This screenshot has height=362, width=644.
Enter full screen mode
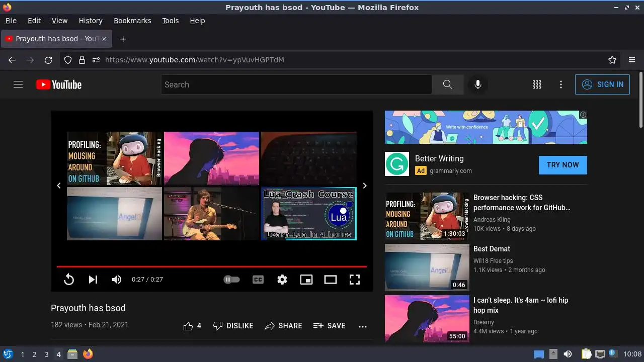pyautogui.click(x=355, y=280)
